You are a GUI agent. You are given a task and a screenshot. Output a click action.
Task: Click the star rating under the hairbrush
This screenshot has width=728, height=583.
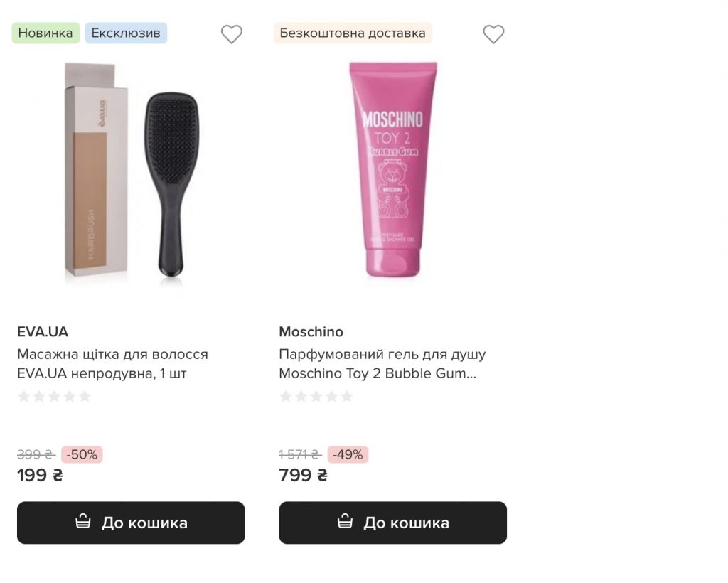tap(55, 396)
